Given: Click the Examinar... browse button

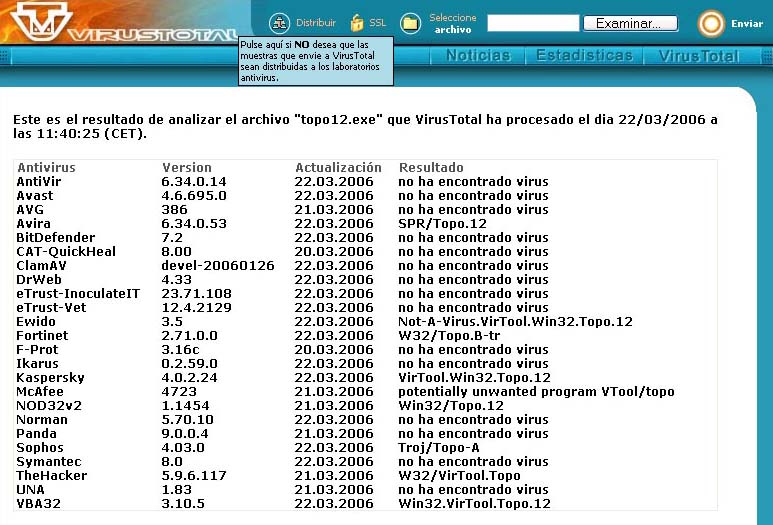Looking at the screenshot, I should 631,23.
